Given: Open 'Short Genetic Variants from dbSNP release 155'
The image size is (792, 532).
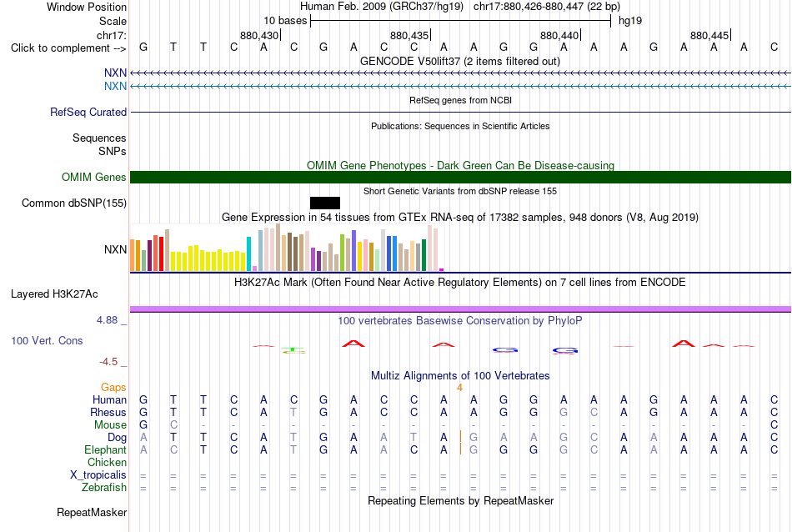Looking at the screenshot, I should [460, 191].
